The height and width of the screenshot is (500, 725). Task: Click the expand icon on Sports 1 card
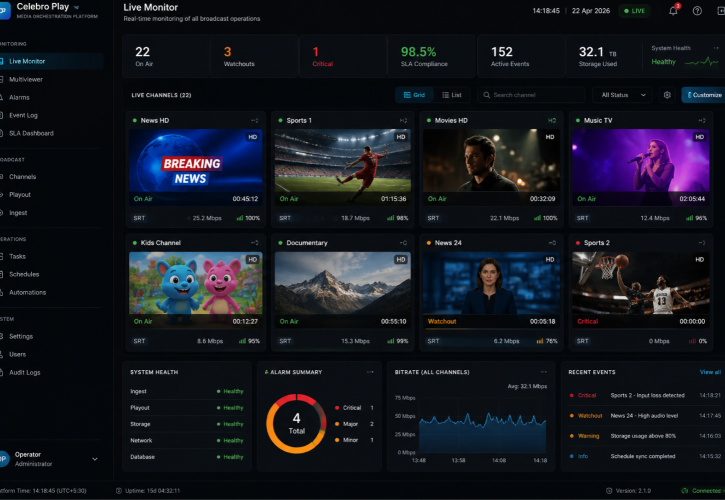[403, 120]
